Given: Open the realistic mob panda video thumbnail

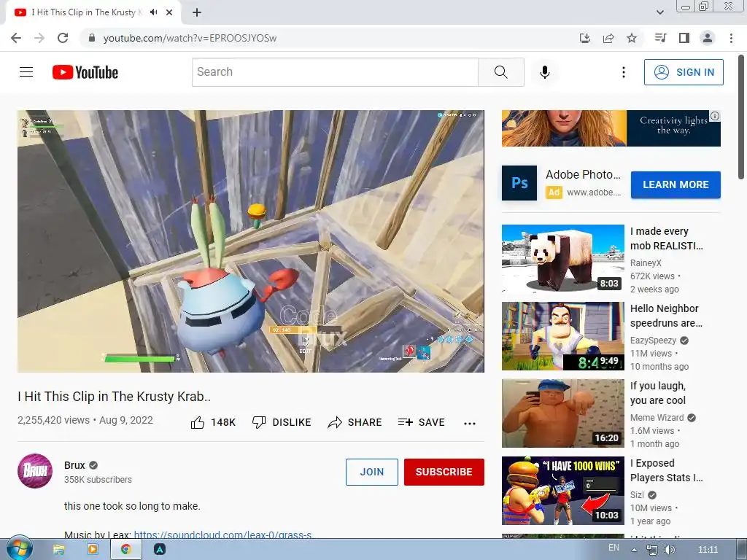Looking at the screenshot, I should (562, 259).
